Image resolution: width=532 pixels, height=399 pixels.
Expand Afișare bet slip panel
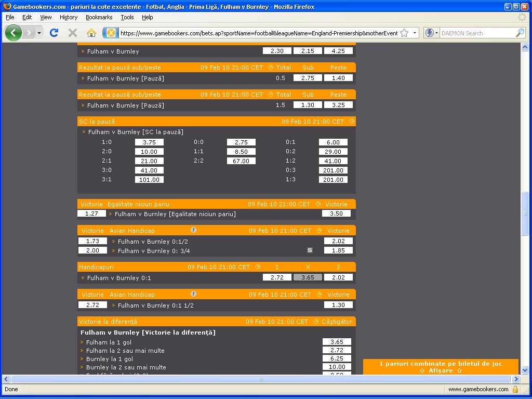(441, 370)
